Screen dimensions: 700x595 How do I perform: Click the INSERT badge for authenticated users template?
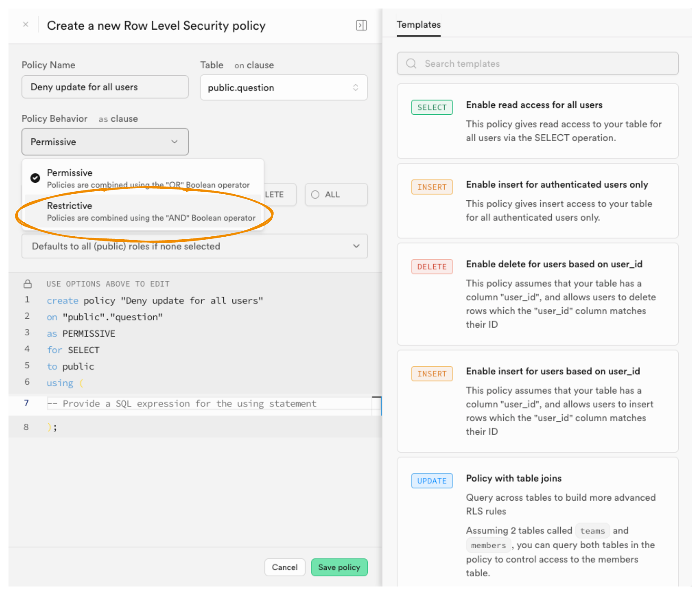tap(432, 187)
